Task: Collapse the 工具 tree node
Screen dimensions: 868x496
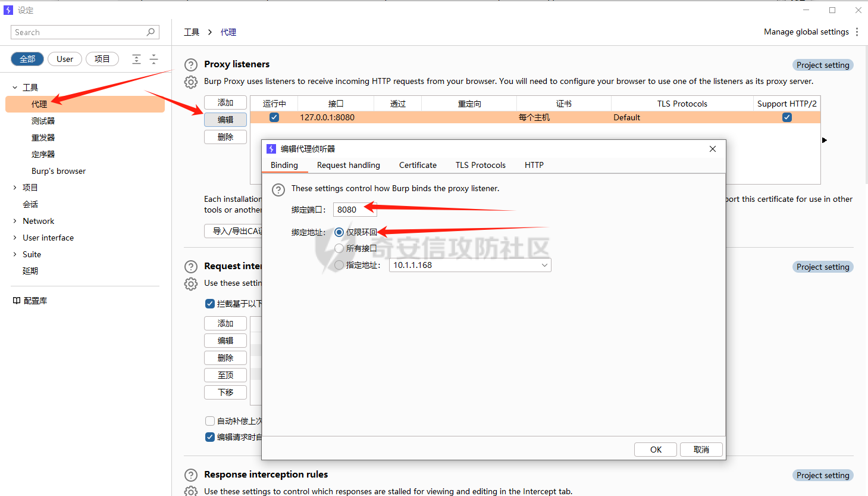Action: [x=15, y=88]
